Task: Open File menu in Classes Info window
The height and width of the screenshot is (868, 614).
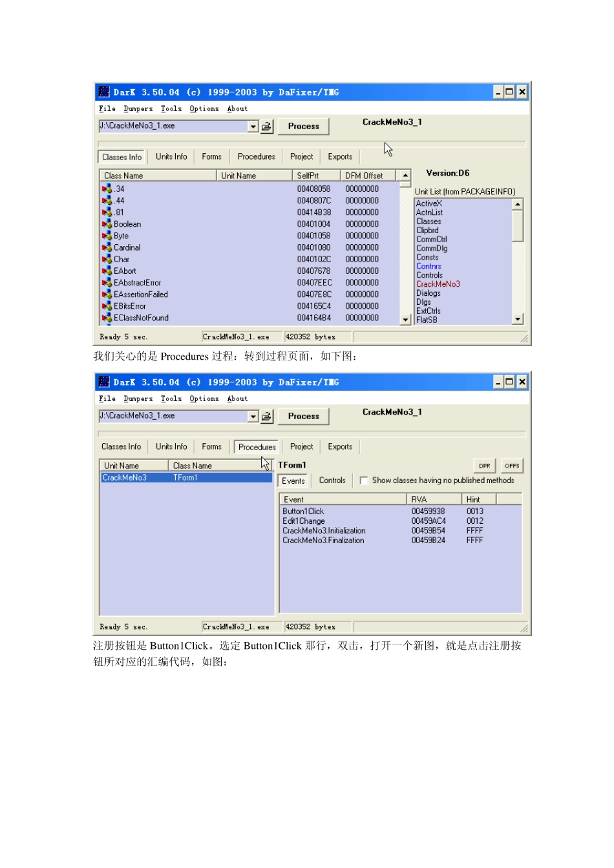Action: click(x=107, y=109)
